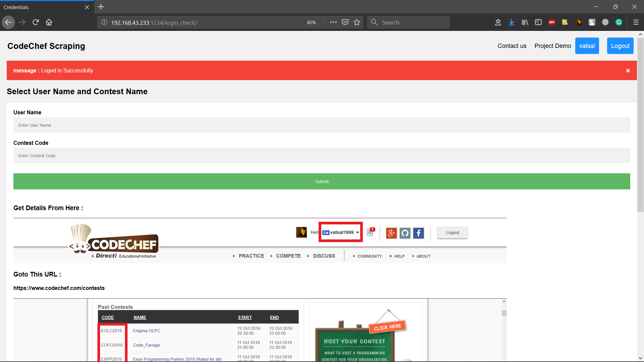This screenshot has width=644, height=362.
Task: Bookmark this page with star icon
Action: [x=357, y=22]
